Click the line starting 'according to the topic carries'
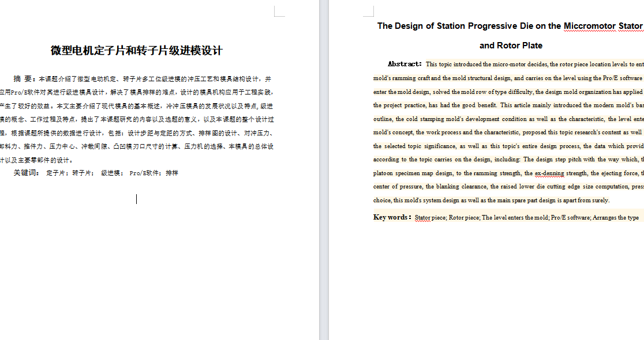 (x=508, y=160)
